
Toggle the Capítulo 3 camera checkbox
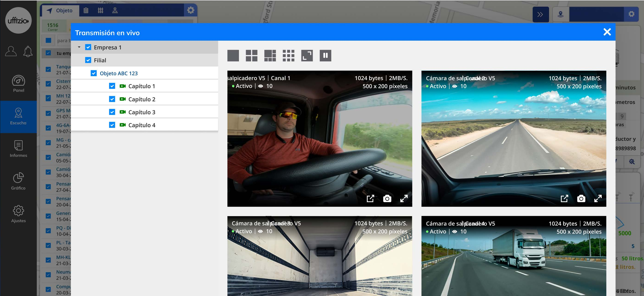[112, 112]
